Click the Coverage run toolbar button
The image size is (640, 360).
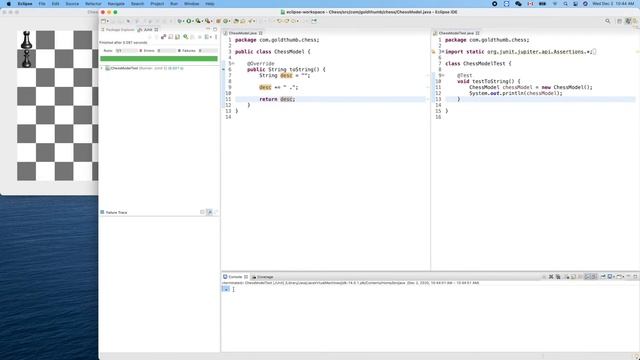(x=198, y=21)
